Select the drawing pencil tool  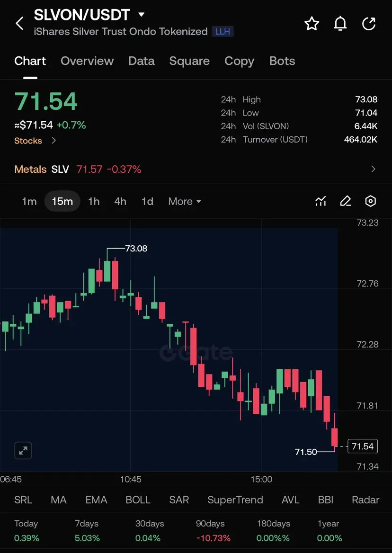click(345, 201)
